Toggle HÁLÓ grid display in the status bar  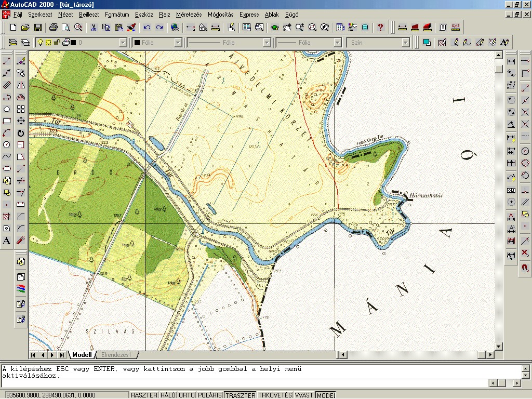(x=168, y=395)
